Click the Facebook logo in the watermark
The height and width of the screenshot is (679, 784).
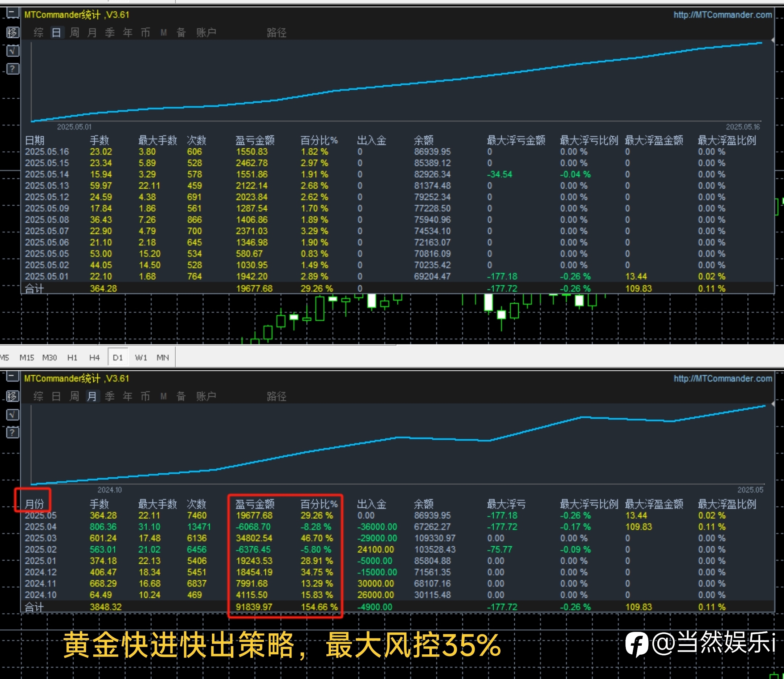tap(637, 644)
